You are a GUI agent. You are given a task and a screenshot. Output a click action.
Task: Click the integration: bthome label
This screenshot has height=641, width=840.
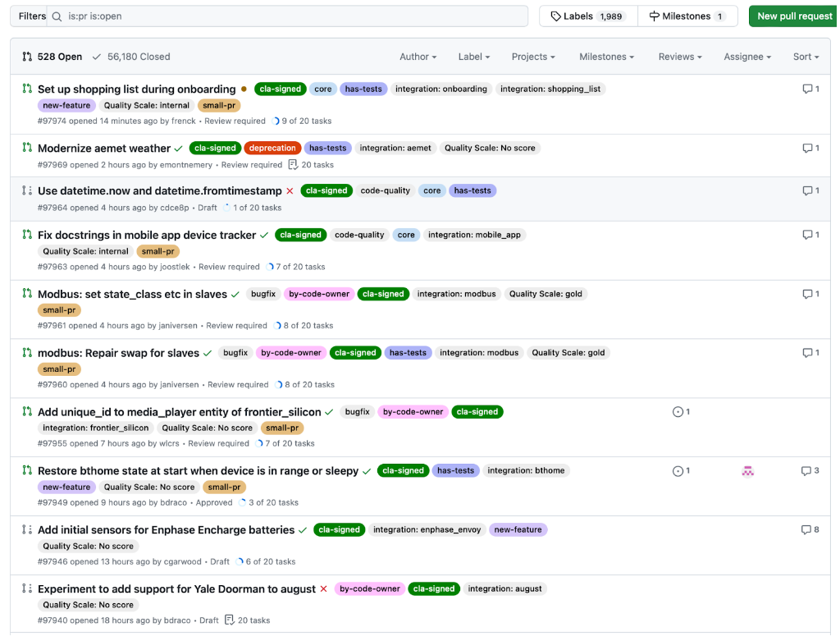pos(526,470)
